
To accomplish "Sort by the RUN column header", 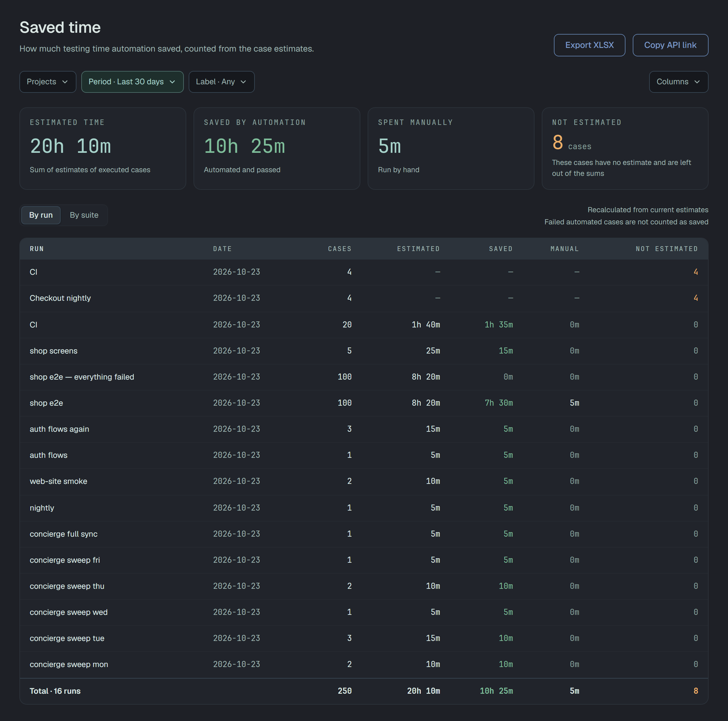I will click(37, 249).
